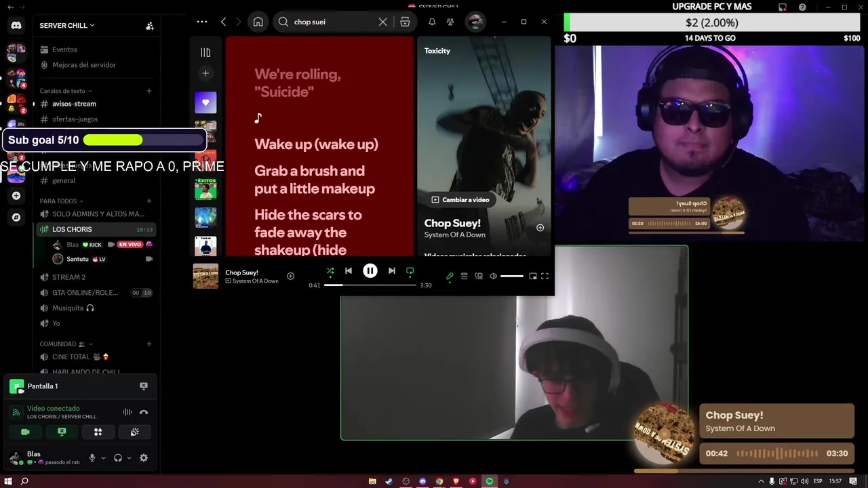
Task: Open Chop Suey! title in now-playing panel
Action: (x=452, y=223)
